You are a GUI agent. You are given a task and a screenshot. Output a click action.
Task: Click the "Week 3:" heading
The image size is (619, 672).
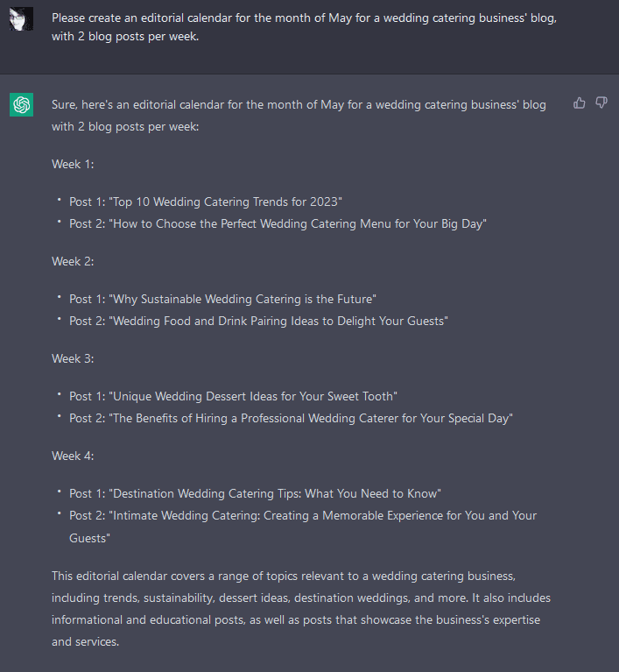73,358
